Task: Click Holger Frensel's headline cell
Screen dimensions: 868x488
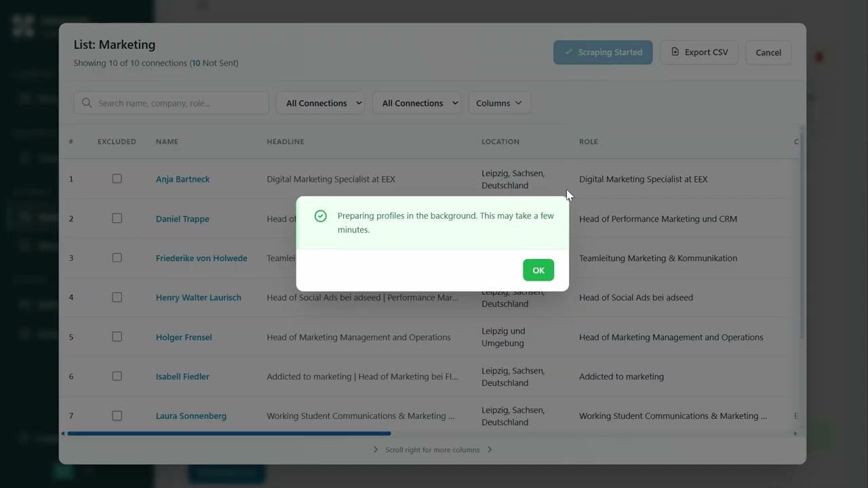Action: click(x=359, y=337)
